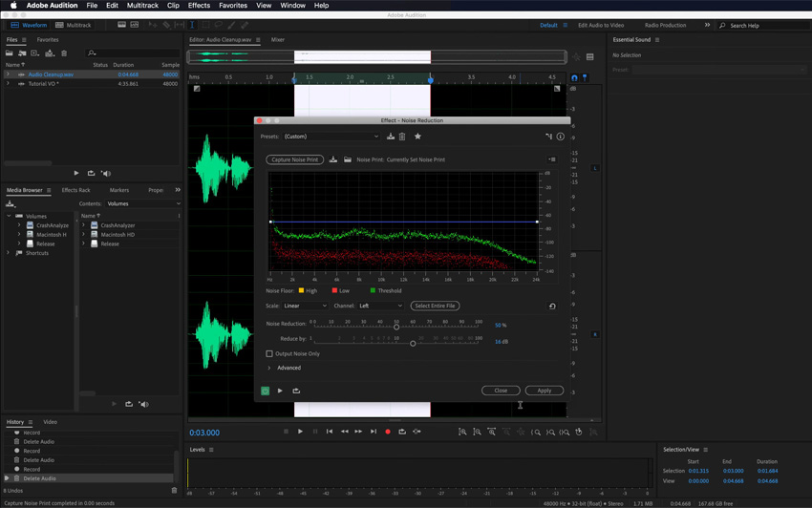The image size is (812, 508).
Task: Toggle loop playback in editor transport
Action: coord(402,432)
